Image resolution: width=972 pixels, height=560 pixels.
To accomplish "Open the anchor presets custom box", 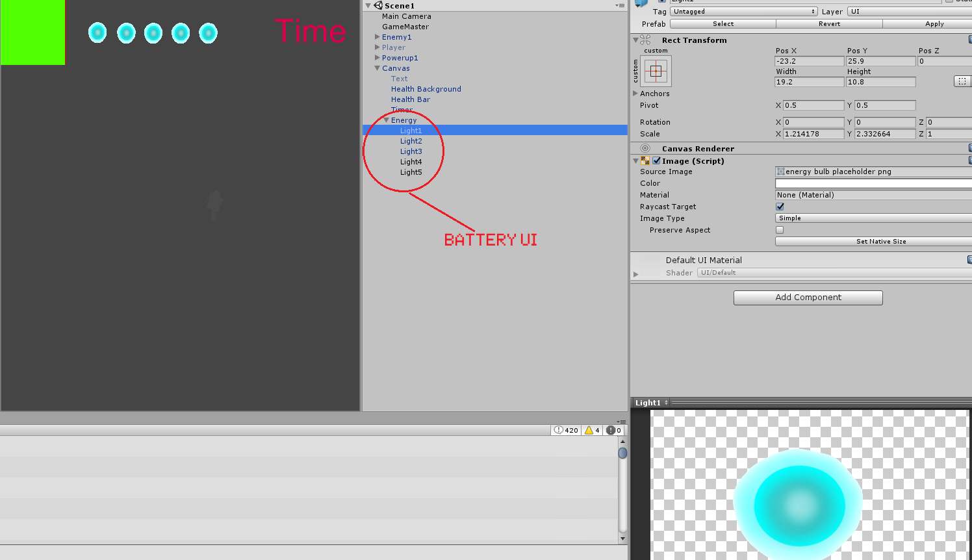I will [x=656, y=71].
